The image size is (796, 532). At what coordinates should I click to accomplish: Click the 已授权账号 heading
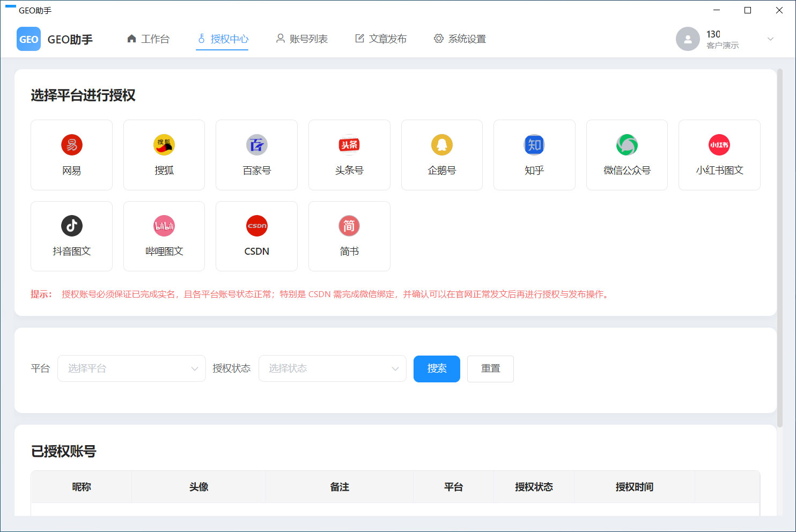(63, 452)
